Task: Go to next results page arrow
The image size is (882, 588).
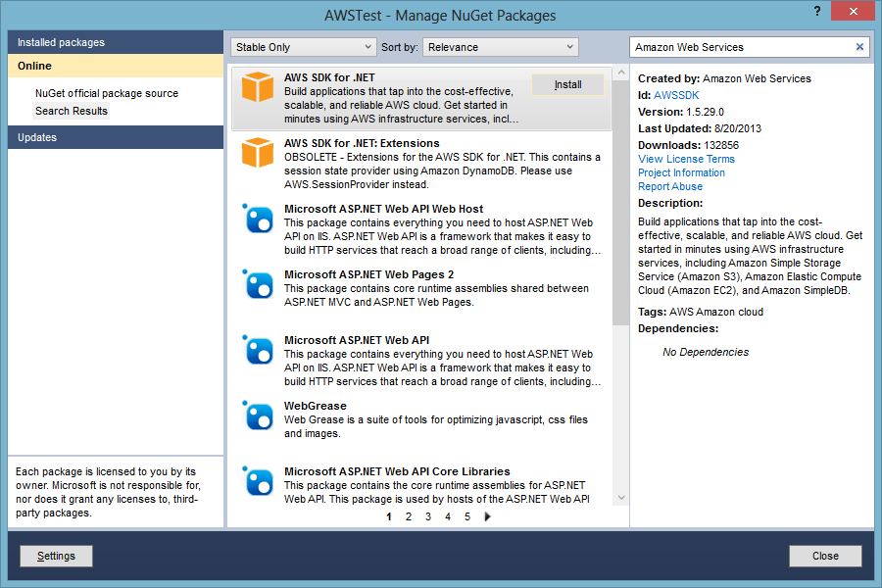Action: 488,516
